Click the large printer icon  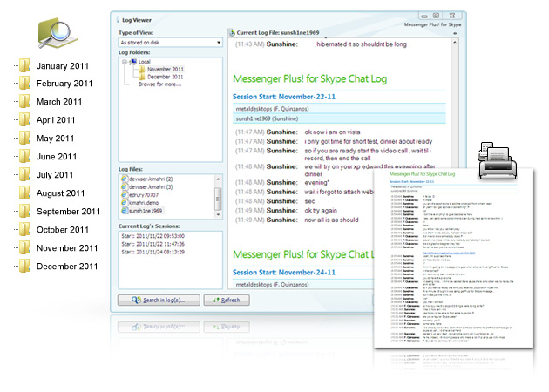click(497, 161)
